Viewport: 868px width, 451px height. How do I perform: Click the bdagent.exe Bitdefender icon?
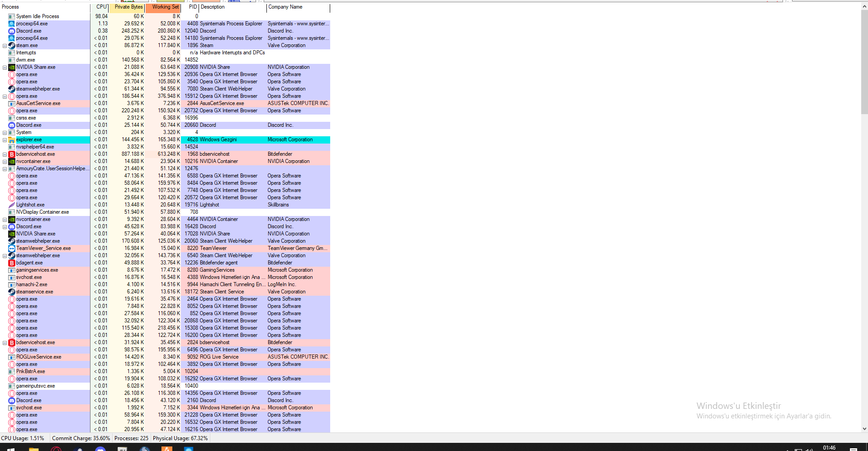pyautogui.click(x=12, y=263)
